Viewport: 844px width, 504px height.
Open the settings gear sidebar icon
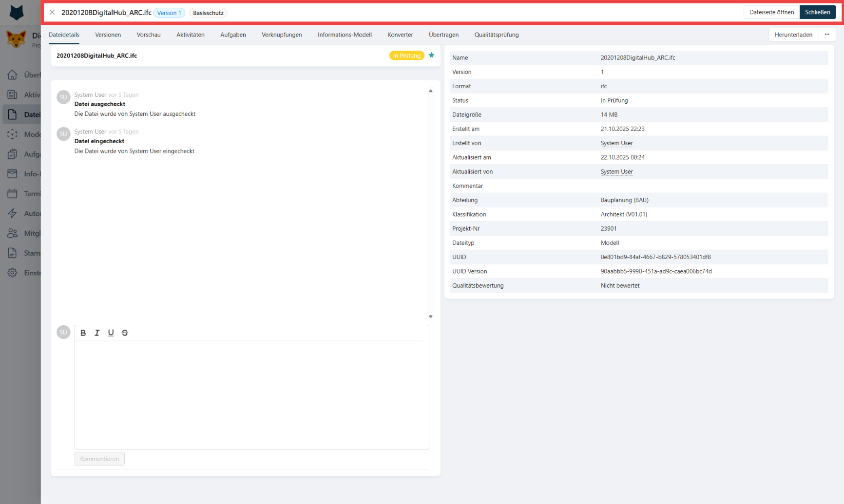(x=12, y=273)
